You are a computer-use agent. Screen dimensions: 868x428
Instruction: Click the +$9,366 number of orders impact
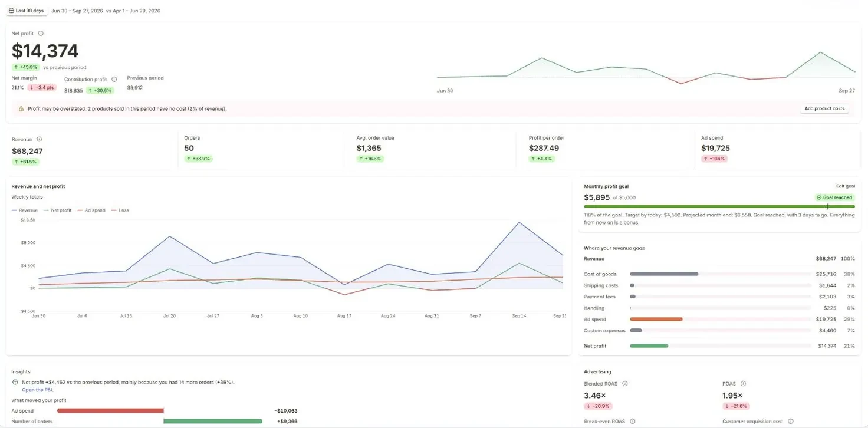coord(287,422)
